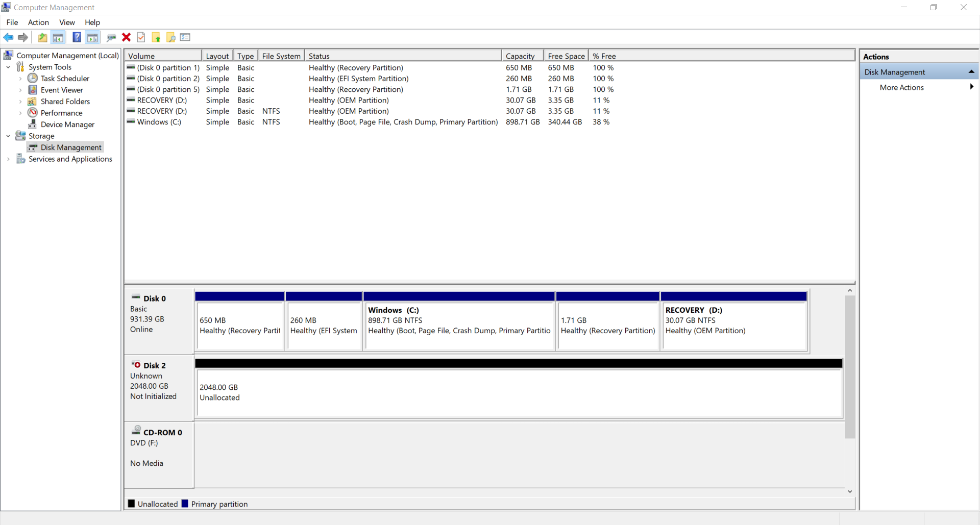Select the 650 MB Recovery partition block
980x525 pixels.
tap(239, 321)
